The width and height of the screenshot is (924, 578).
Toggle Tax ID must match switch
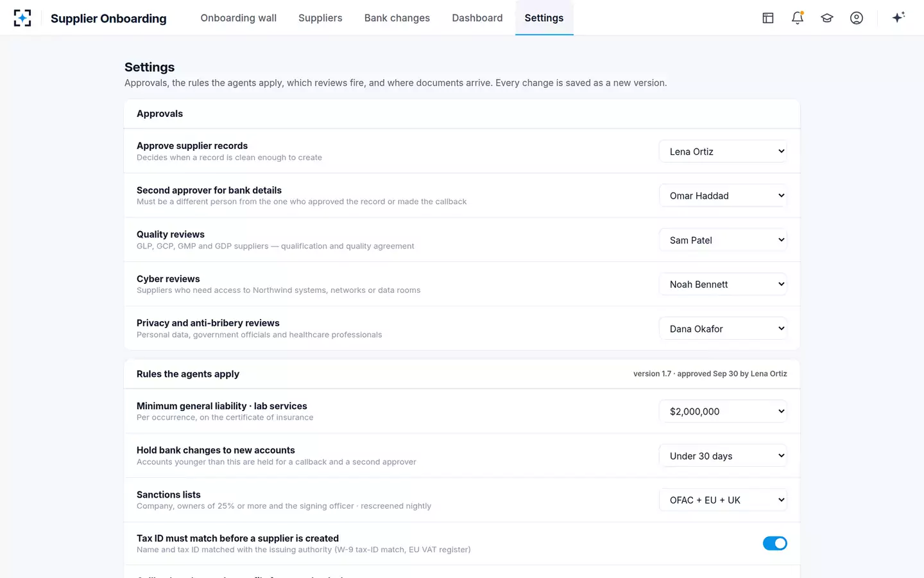(x=774, y=543)
